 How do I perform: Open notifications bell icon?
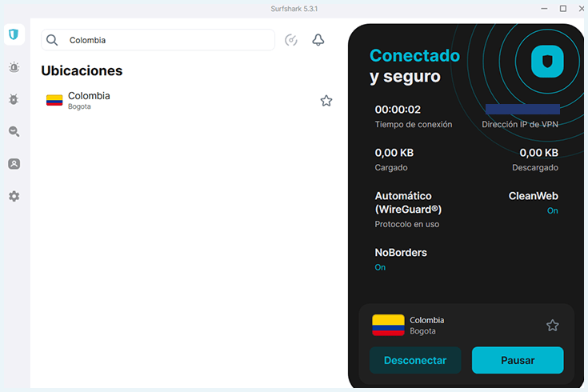coord(318,40)
